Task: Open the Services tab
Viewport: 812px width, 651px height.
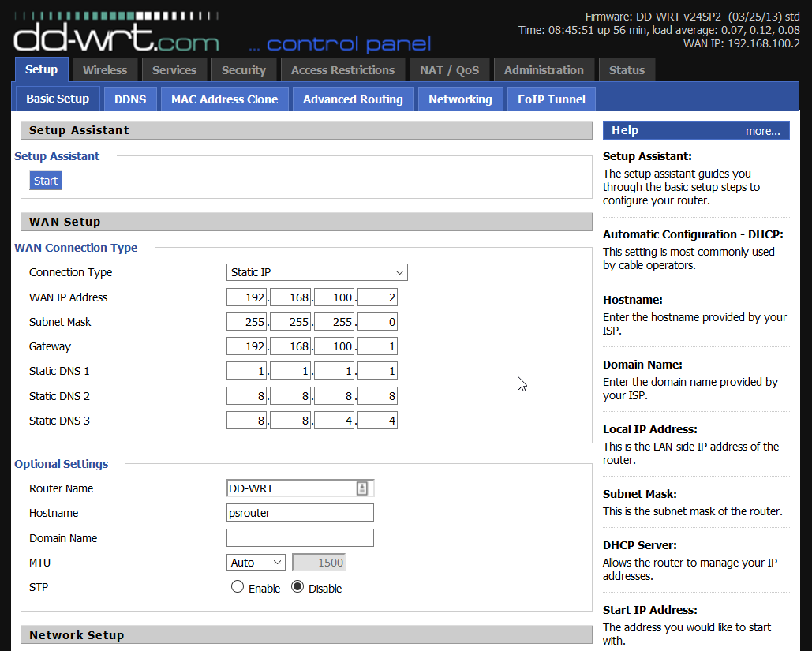Action: (174, 70)
